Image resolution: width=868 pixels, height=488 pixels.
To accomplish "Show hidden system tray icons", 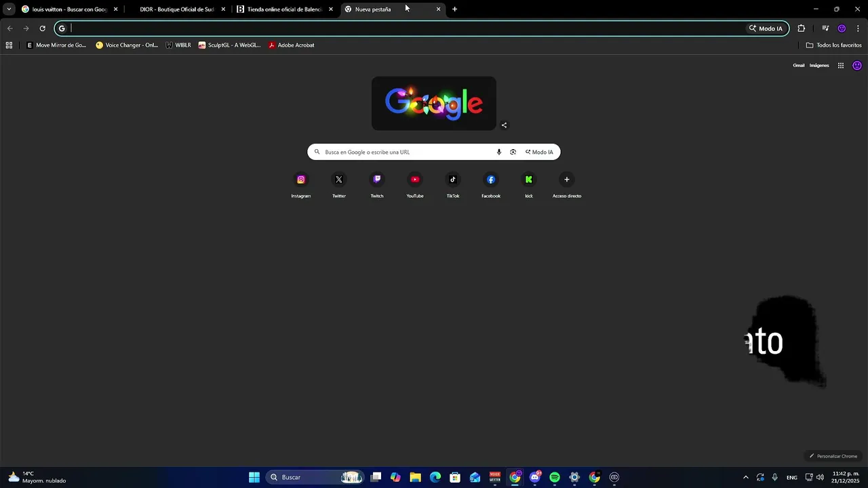I will tap(745, 477).
